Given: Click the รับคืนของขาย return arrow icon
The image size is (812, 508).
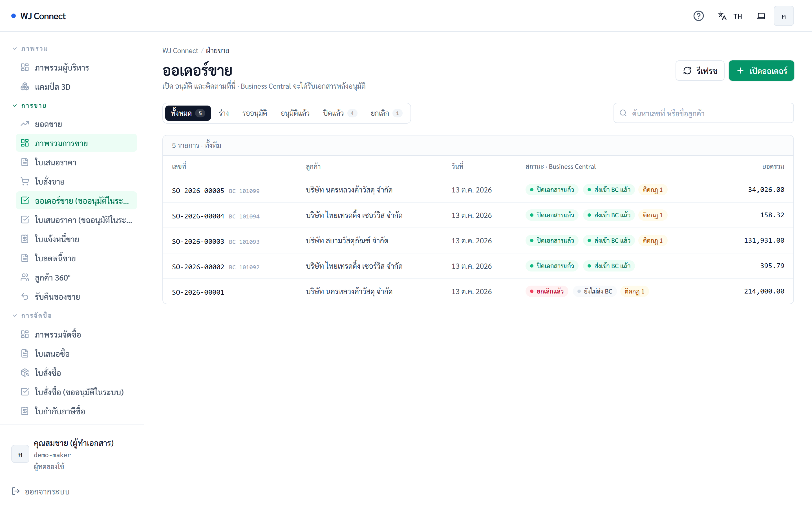Looking at the screenshot, I should click(25, 296).
